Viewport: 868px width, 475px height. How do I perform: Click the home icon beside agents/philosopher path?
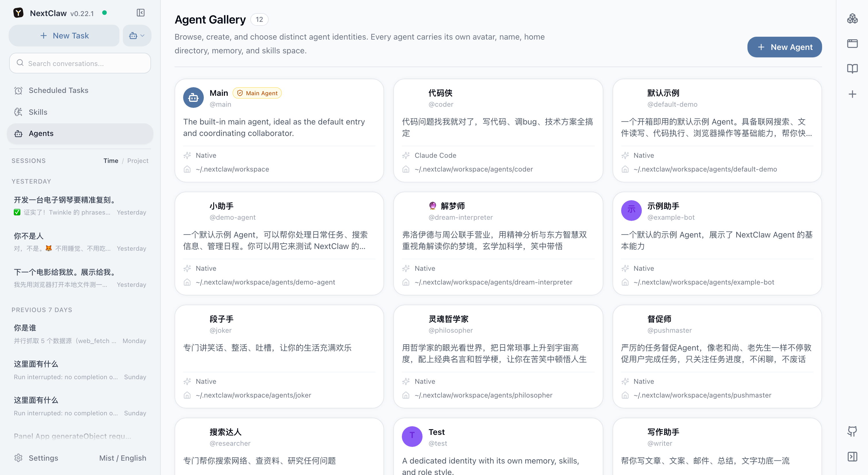[406, 395]
